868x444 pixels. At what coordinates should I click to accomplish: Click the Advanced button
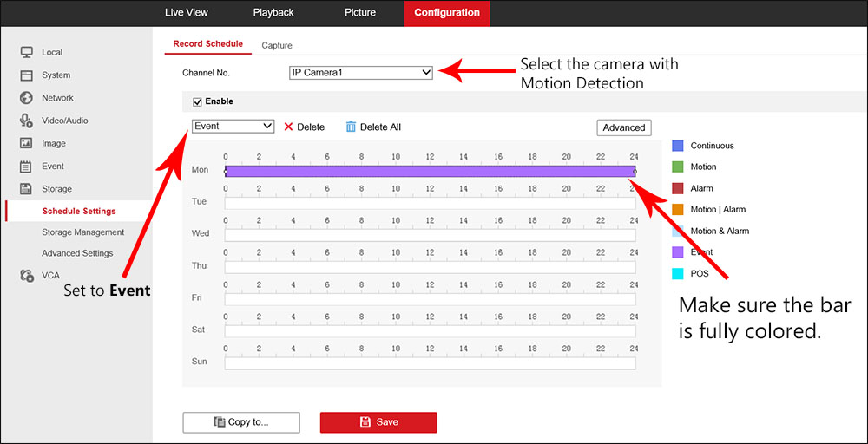[x=623, y=127]
